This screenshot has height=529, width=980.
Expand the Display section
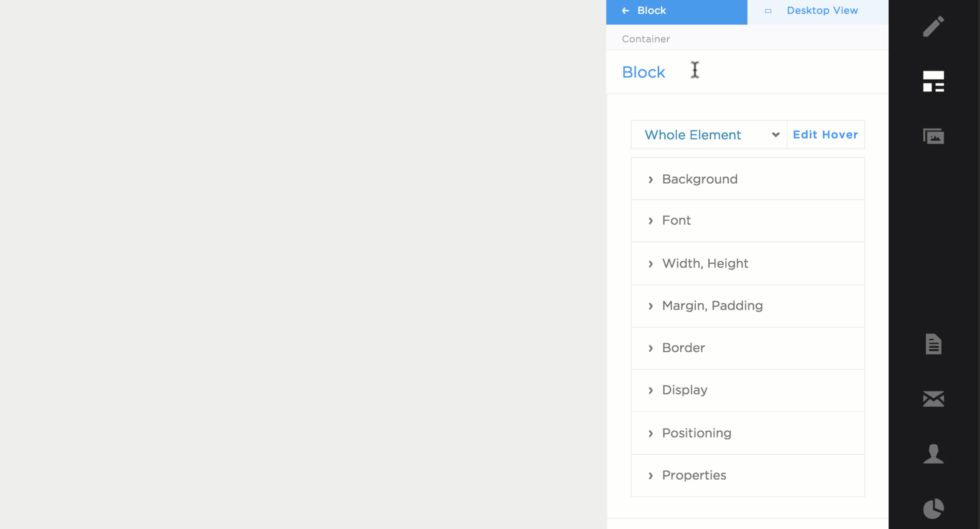click(x=684, y=390)
